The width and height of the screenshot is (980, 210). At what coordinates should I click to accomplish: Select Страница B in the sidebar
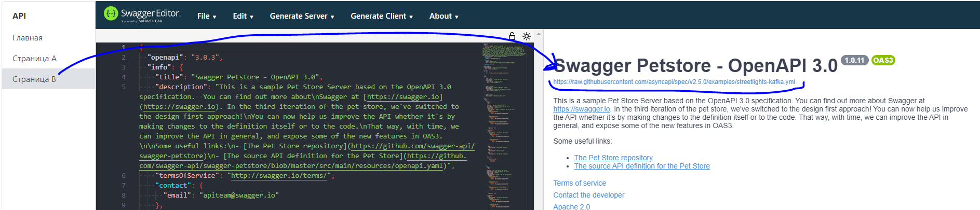[48, 79]
